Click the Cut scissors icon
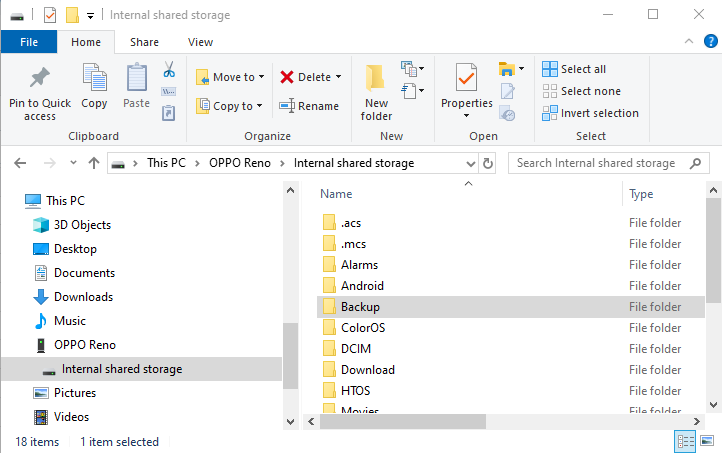This screenshot has height=453, width=722. tap(169, 70)
